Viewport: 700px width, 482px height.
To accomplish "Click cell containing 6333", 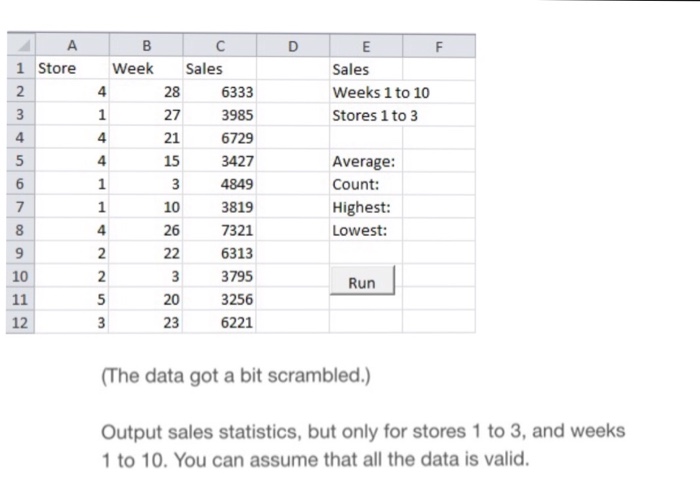I will (220, 91).
